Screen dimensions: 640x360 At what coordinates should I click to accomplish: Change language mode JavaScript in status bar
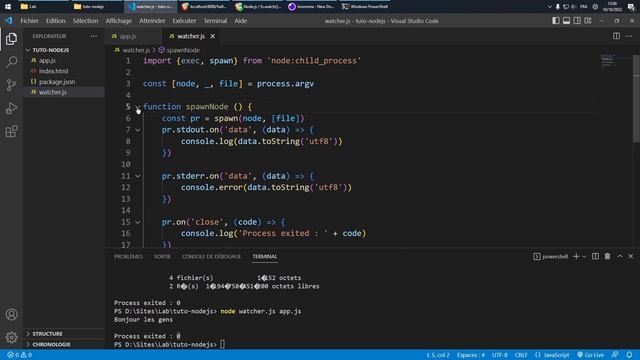552,355
